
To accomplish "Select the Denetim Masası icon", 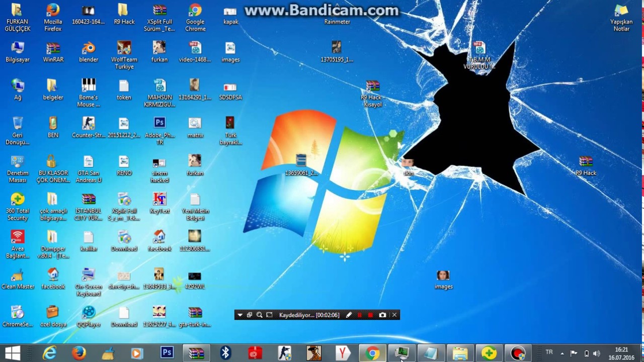I will [18, 169].
